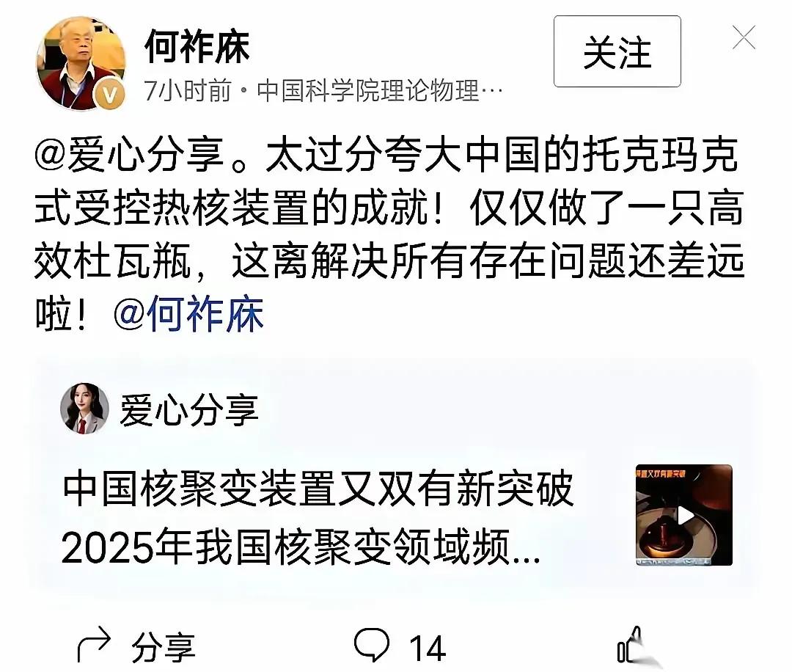The width and height of the screenshot is (792, 672).
Task: Open 爱心分享's small avatar in quoted post
Action: (84, 408)
